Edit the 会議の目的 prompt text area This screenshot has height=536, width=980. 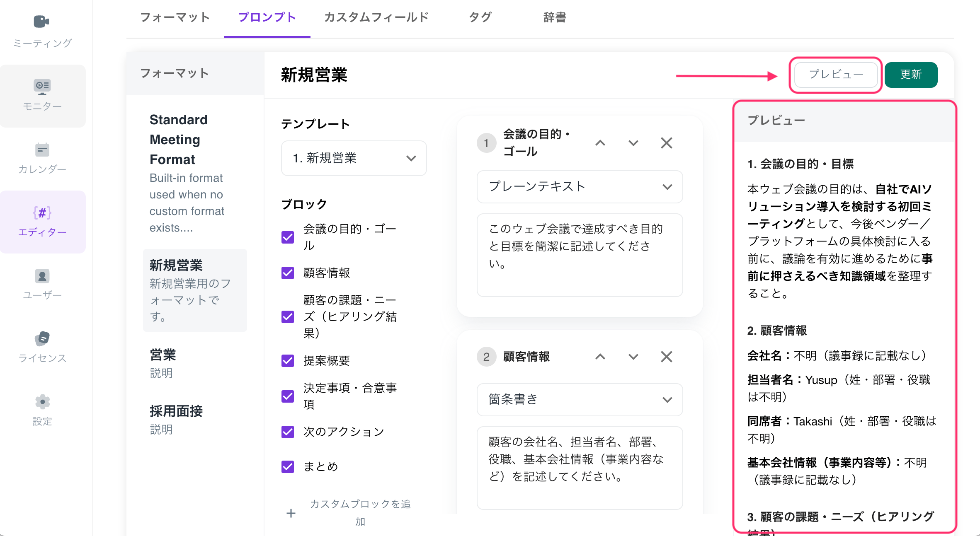pos(580,255)
